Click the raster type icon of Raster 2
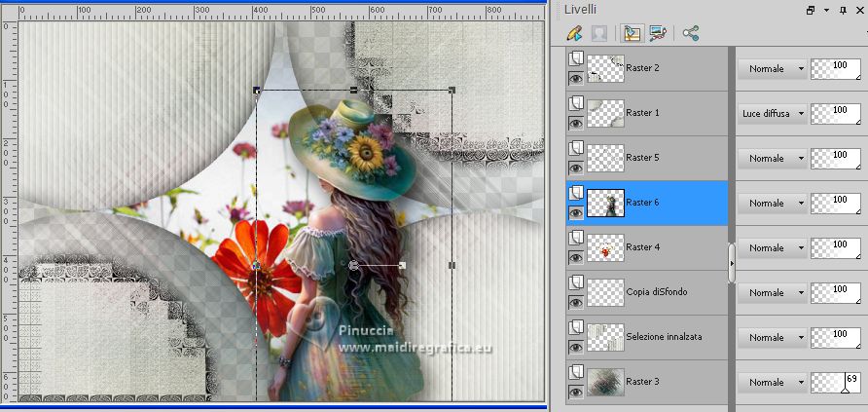Viewport: 868px width, 412px height. click(576, 58)
